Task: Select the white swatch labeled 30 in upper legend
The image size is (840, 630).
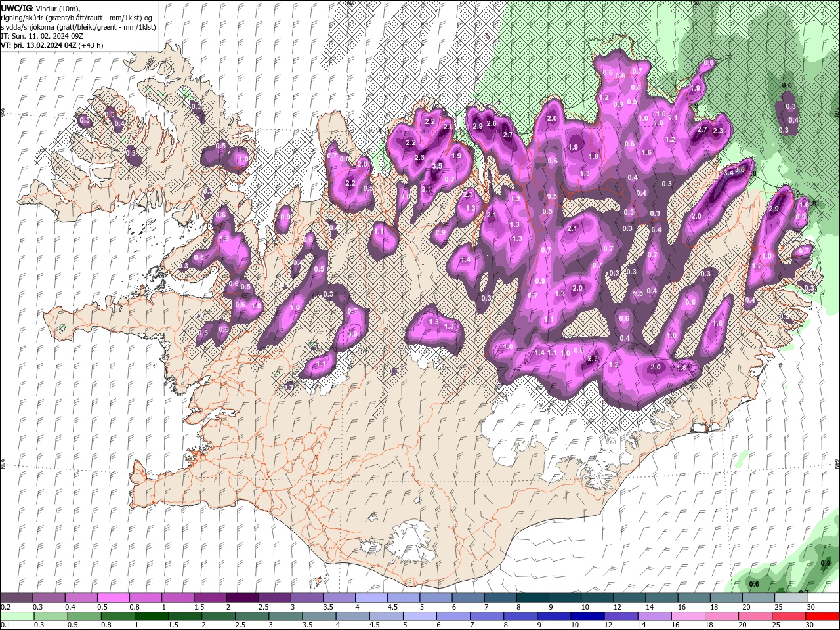Action: click(822, 598)
